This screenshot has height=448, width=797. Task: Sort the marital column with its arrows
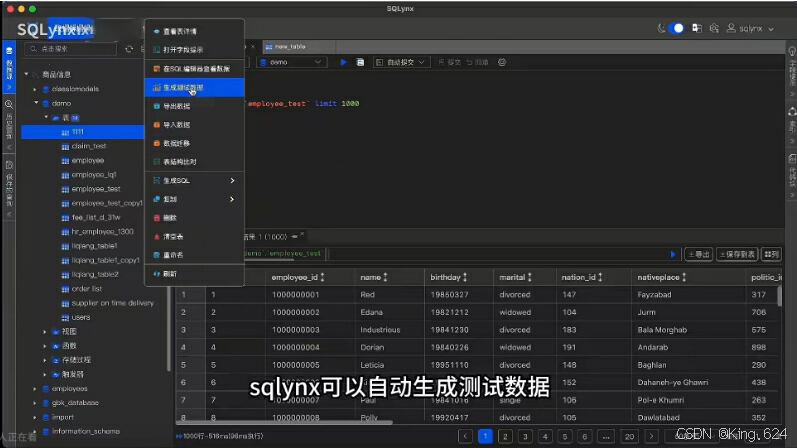530,277
